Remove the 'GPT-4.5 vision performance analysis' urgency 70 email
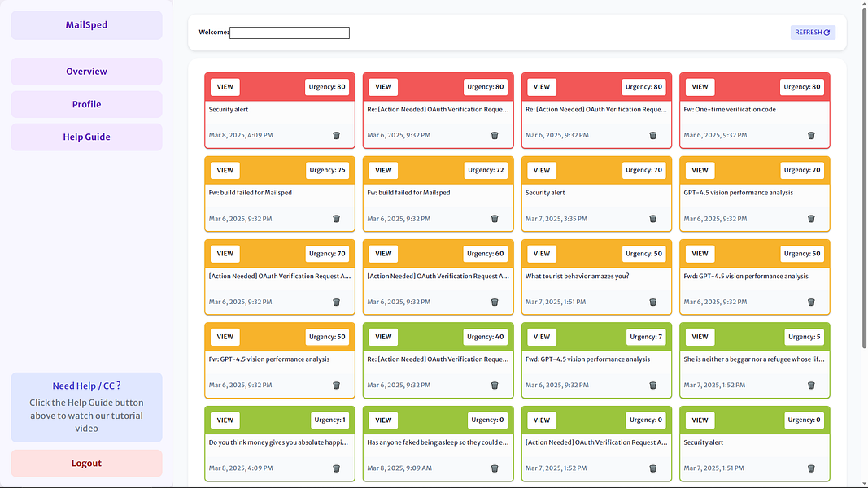This screenshot has height=488, width=868. (811, 219)
